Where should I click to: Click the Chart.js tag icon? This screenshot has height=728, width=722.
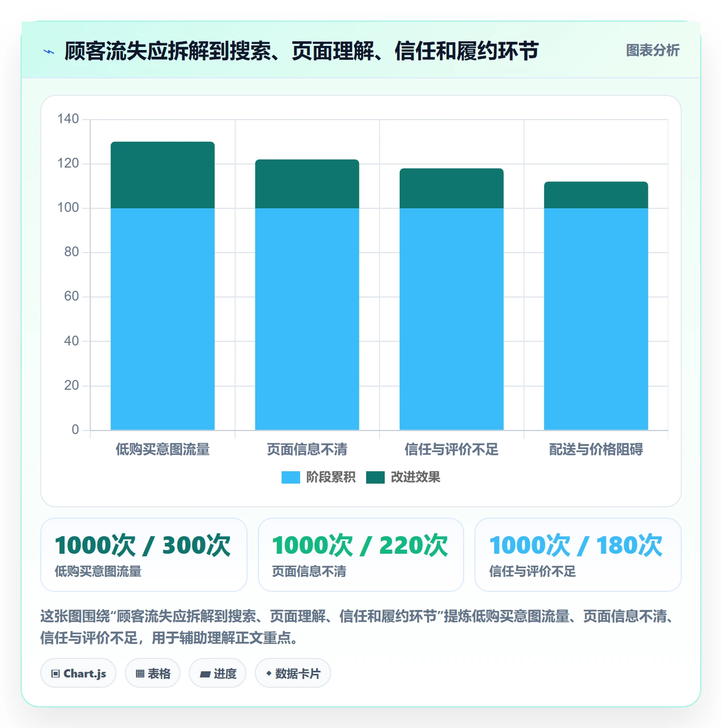point(56,673)
